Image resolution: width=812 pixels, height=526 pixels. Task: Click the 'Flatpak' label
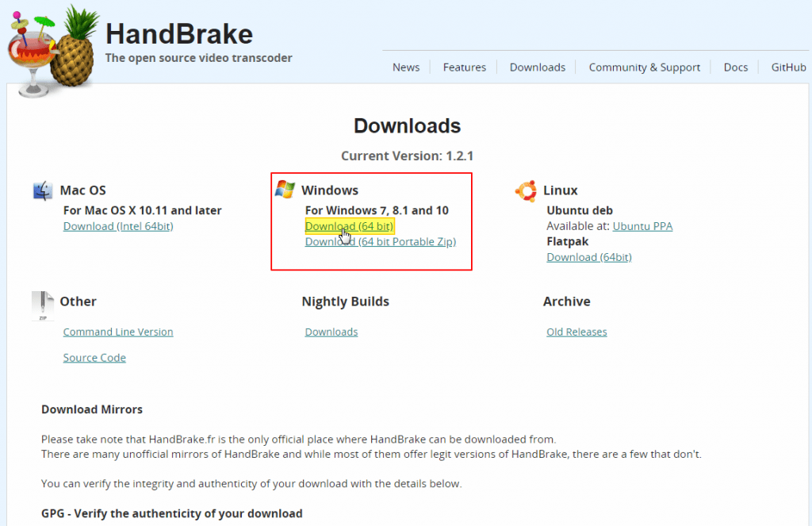(x=568, y=241)
